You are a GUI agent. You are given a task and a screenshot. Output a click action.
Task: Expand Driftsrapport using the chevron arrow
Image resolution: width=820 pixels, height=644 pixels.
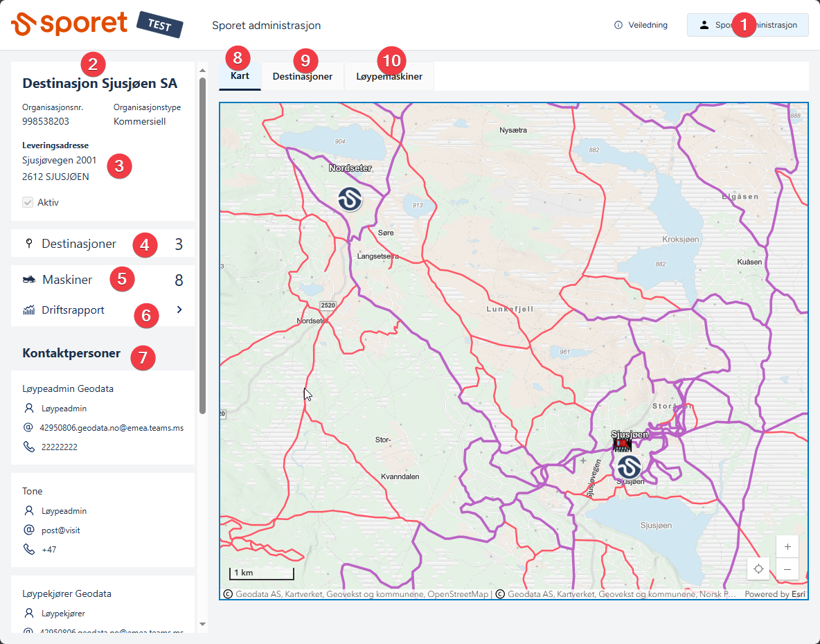(179, 310)
